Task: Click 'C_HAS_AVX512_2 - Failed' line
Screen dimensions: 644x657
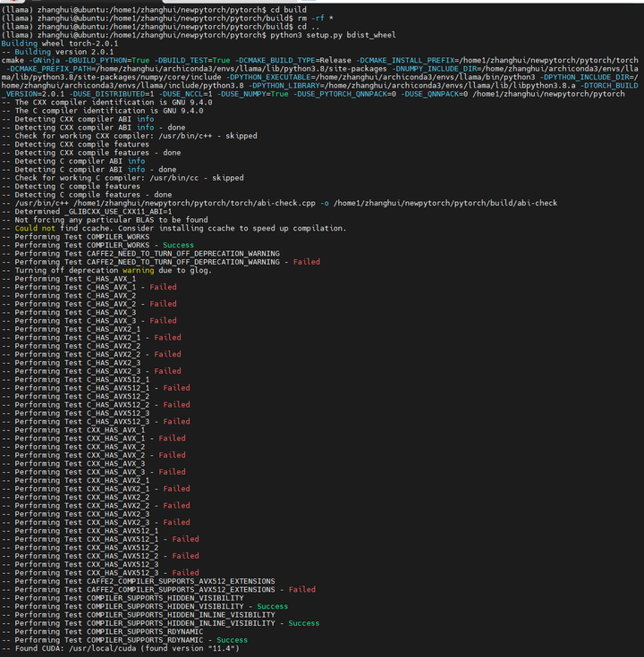Action: coord(96,404)
